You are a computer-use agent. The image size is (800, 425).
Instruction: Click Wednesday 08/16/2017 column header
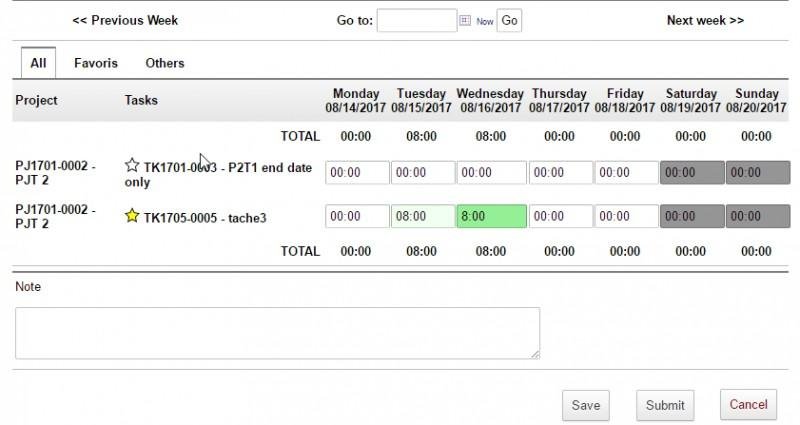490,101
